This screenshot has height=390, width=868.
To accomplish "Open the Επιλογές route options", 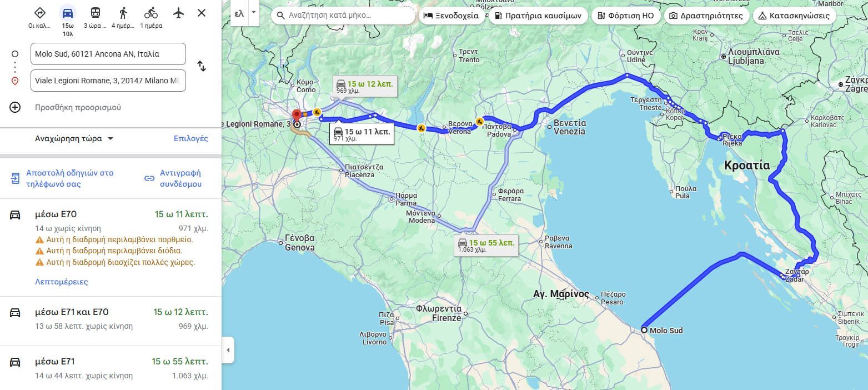I will click(x=190, y=138).
